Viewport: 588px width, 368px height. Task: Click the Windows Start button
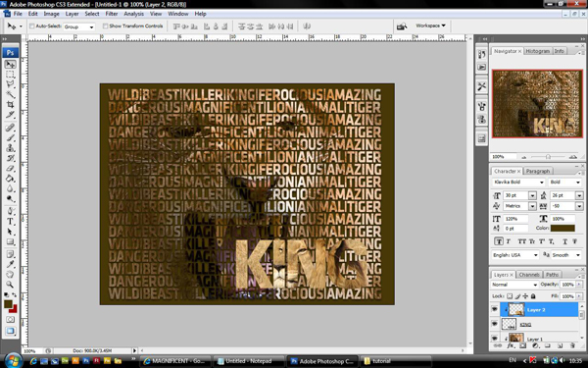coord(13,361)
